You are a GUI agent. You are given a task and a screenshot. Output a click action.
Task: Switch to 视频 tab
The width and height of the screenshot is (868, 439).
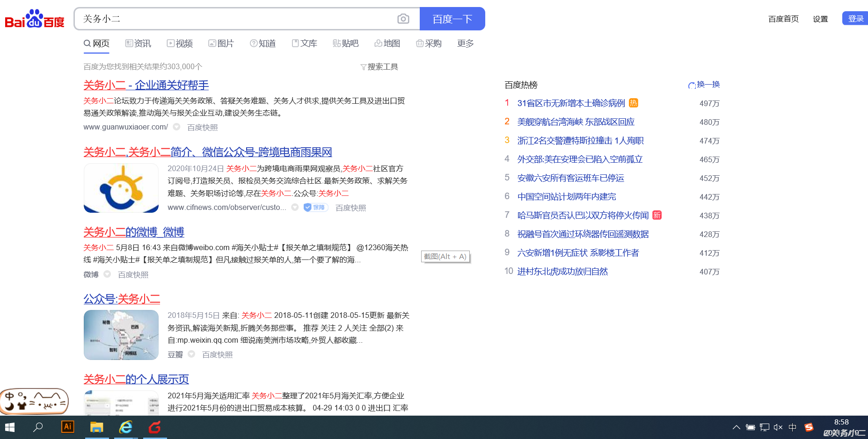[x=180, y=43]
